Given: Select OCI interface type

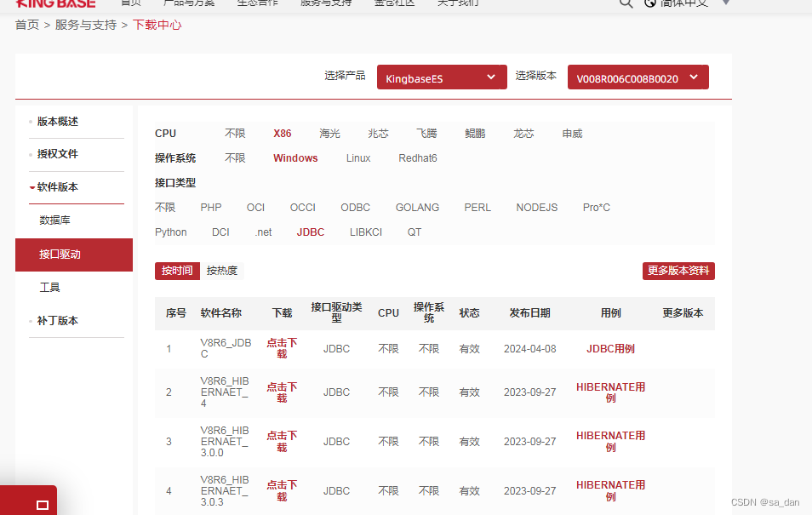Looking at the screenshot, I should pyautogui.click(x=256, y=208).
